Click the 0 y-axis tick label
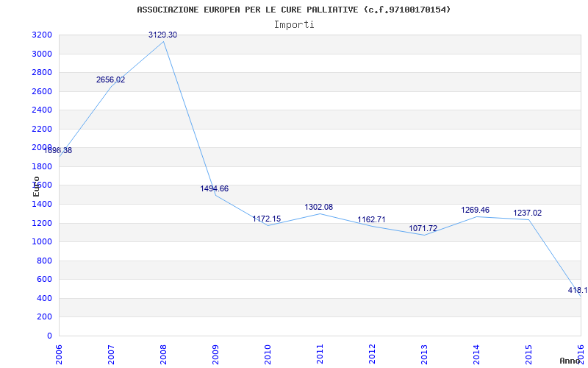This screenshot has width=588, height=368. [49, 336]
